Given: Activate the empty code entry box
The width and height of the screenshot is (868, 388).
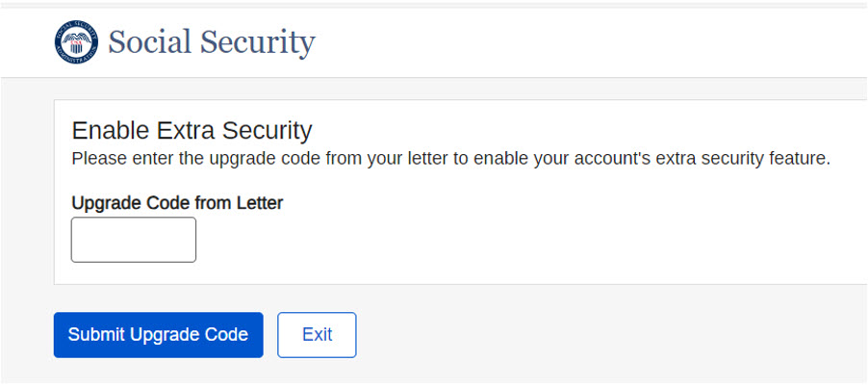Looking at the screenshot, I should click(x=134, y=240).
